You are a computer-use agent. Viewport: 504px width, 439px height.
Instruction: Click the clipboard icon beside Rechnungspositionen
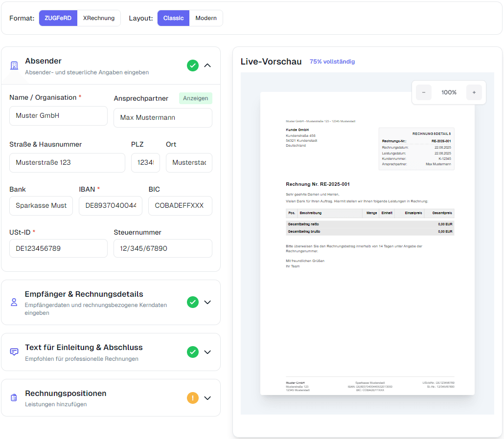pyautogui.click(x=14, y=398)
